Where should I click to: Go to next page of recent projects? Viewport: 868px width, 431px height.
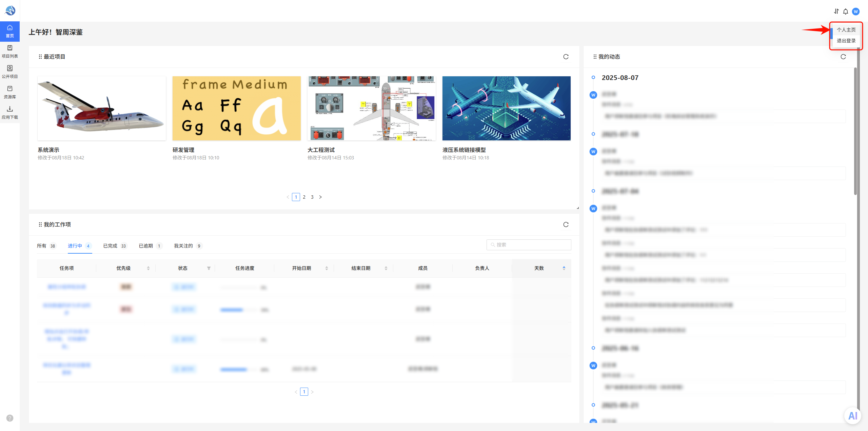[320, 197]
